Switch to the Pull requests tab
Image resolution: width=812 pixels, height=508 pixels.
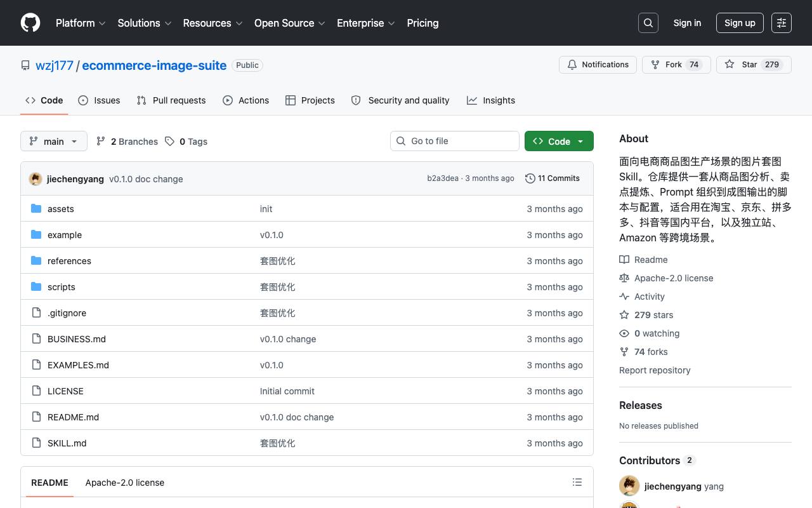[171, 100]
